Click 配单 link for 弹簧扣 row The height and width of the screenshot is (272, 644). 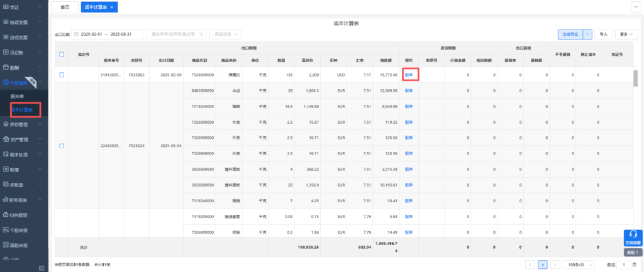point(409,75)
